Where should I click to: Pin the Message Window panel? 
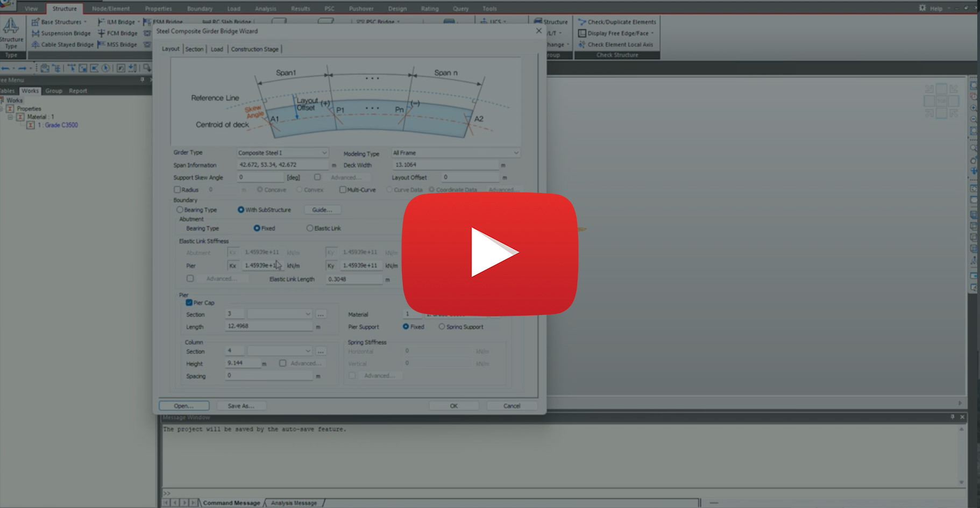pos(952,417)
